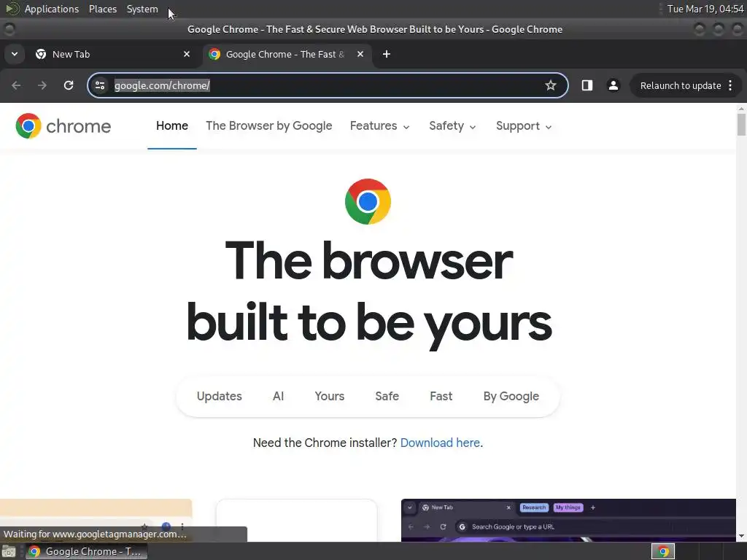Viewport: 747px width, 560px height.
Task: Click the show desktop icon in bottom panel
Action: [x=9, y=551]
